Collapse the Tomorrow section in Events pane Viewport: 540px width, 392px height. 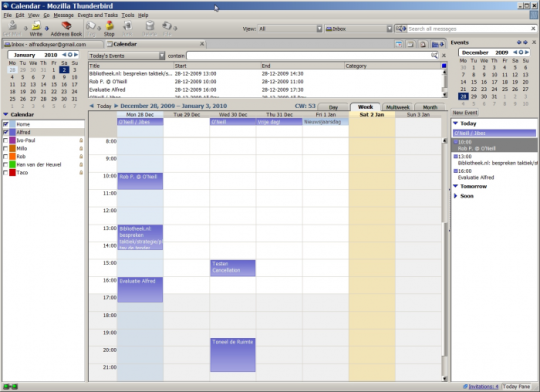(x=456, y=186)
